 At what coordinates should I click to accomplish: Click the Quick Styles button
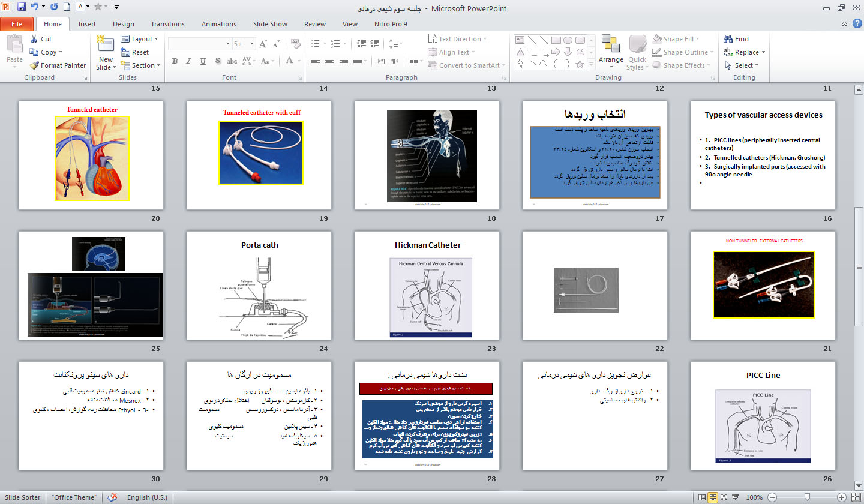(637, 53)
